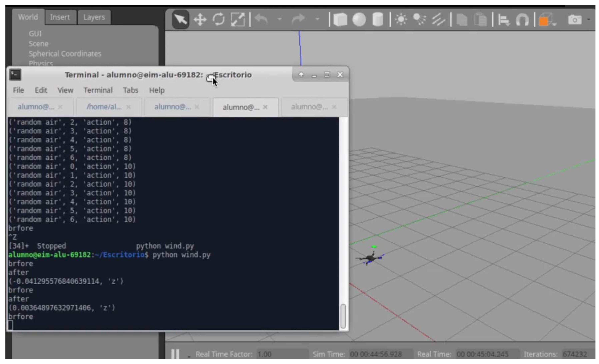The width and height of the screenshot is (599, 364).
Task: Activate the rotate mode tool
Action: pos(219,19)
